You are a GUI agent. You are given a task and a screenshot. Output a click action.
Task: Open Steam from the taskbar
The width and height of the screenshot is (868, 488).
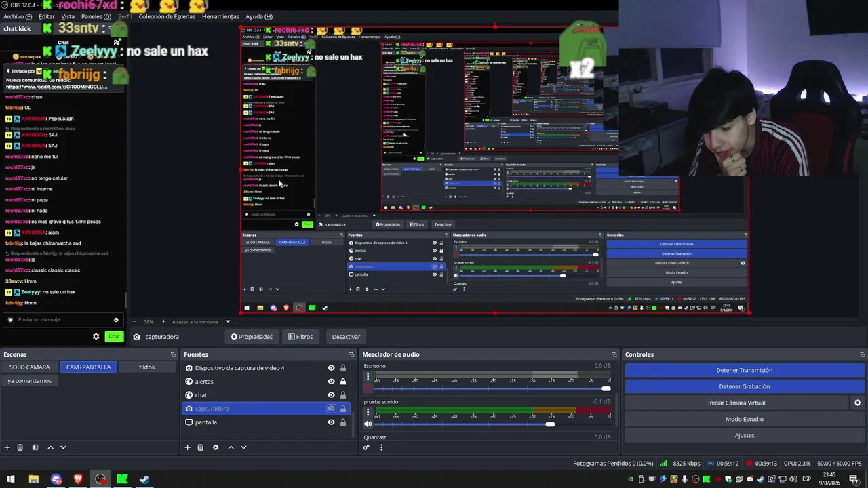144,479
